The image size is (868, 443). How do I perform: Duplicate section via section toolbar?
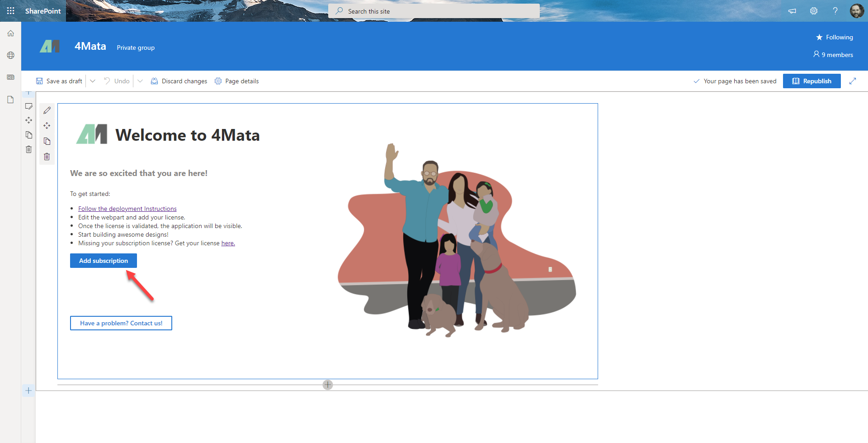tap(29, 135)
